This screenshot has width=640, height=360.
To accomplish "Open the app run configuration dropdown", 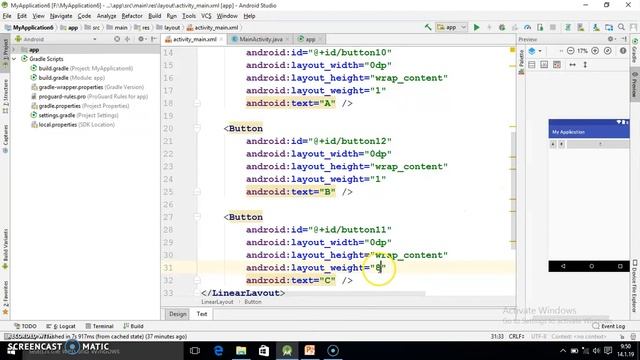I will tap(452, 27).
